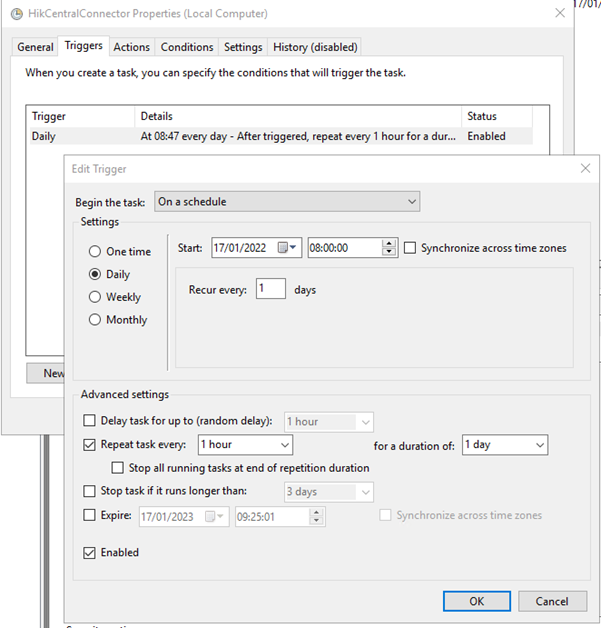Enable Delay task for up to checkbox
This screenshot has width=601, height=628.
(x=90, y=421)
